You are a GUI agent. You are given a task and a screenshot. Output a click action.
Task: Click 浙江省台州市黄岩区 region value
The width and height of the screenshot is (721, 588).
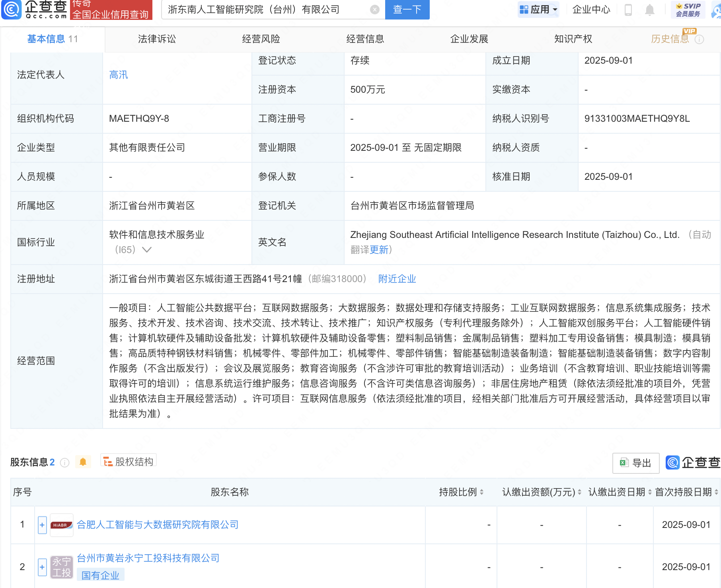[x=152, y=206]
